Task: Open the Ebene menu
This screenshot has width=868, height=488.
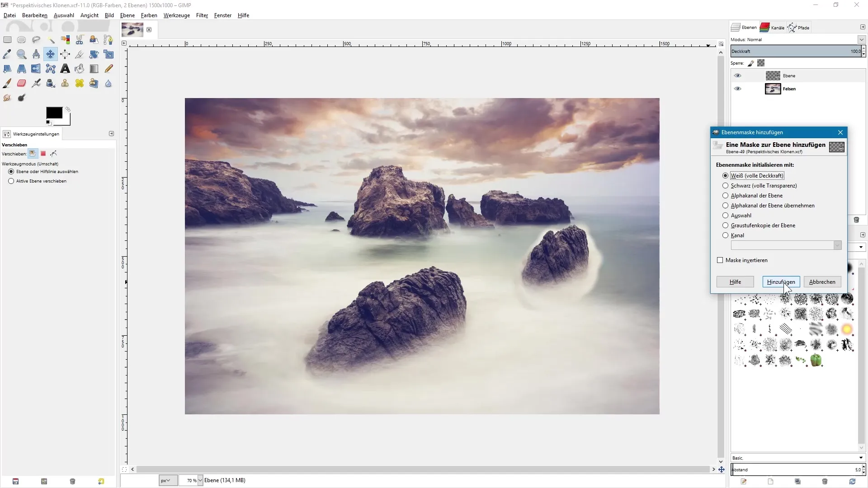Action: coord(127,15)
